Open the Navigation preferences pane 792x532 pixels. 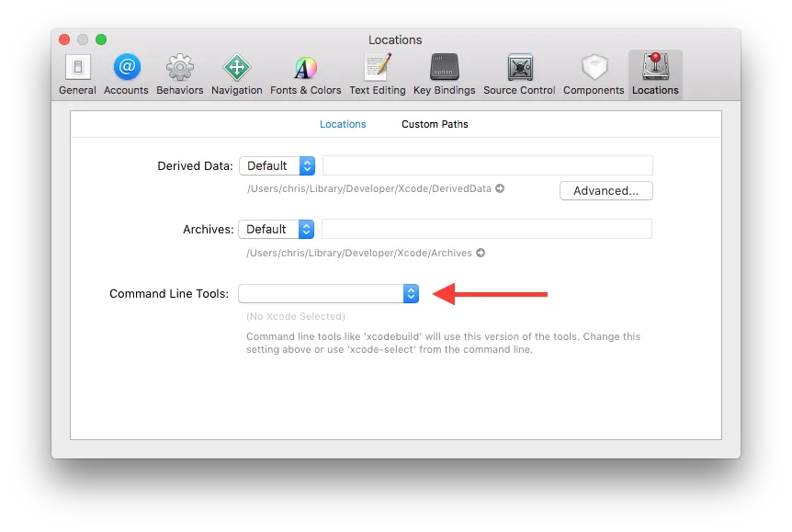[237, 74]
